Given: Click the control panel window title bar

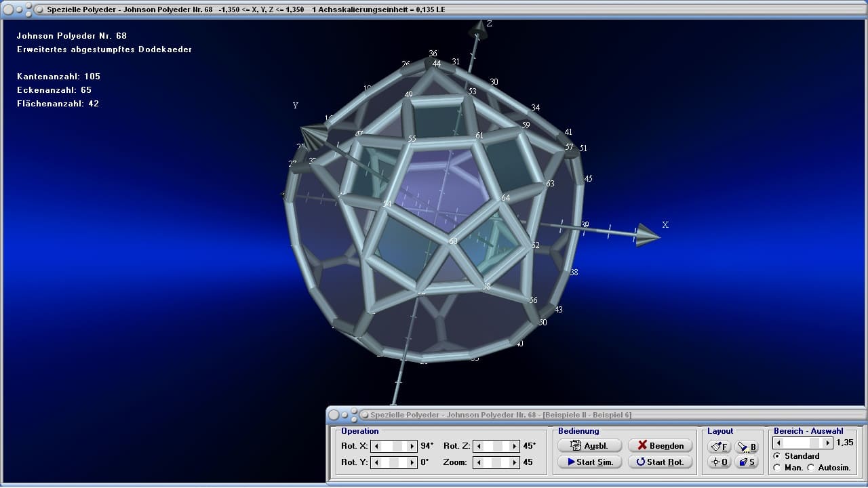Looking at the screenshot, I should [x=597, y=414].
